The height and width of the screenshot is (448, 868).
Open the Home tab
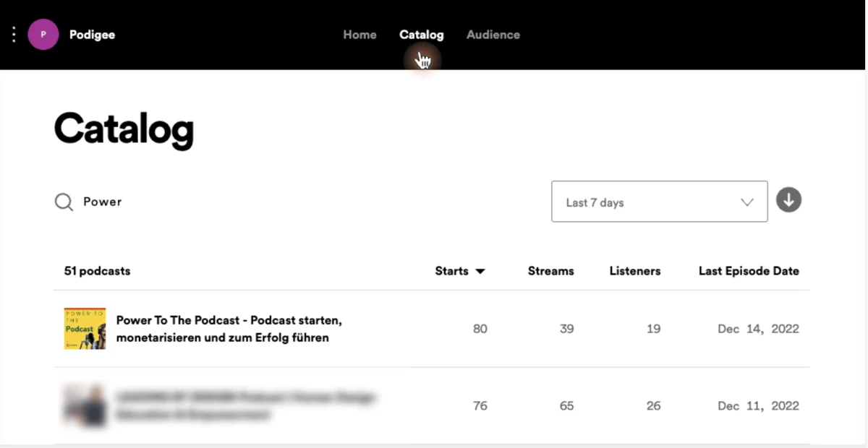tap(359, 35)
